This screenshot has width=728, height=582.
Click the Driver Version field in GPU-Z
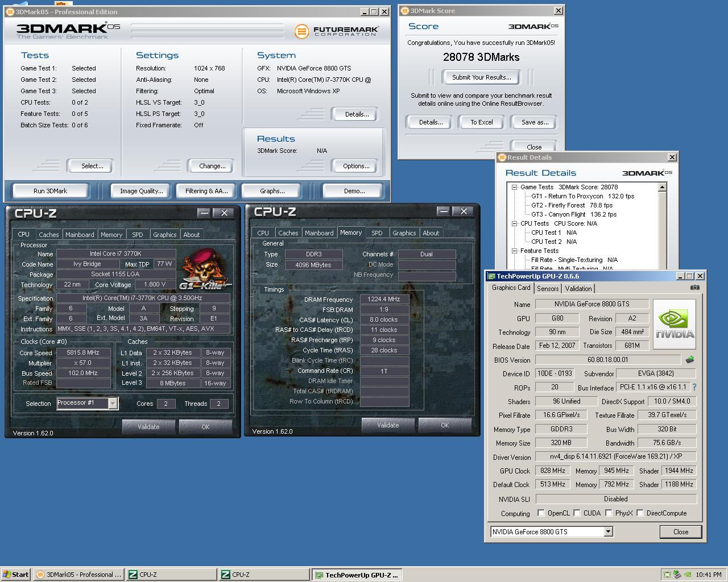click(x=615, y=457)
